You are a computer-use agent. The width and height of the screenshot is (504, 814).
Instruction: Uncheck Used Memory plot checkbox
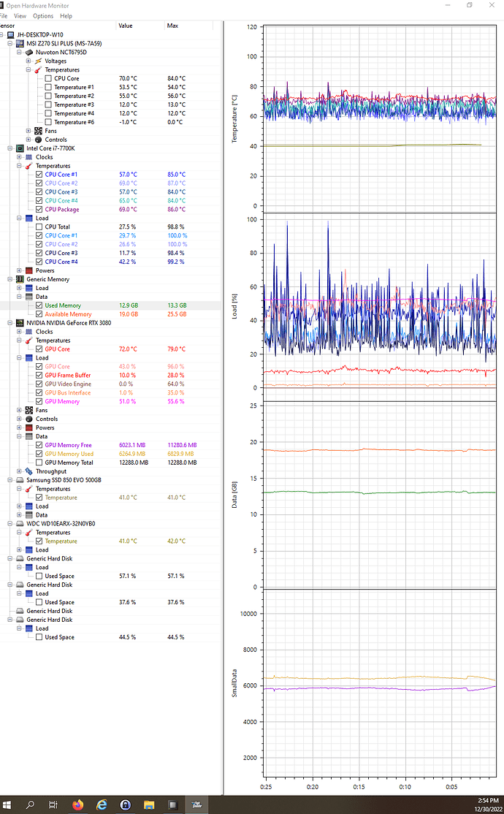tap(39, 305)
